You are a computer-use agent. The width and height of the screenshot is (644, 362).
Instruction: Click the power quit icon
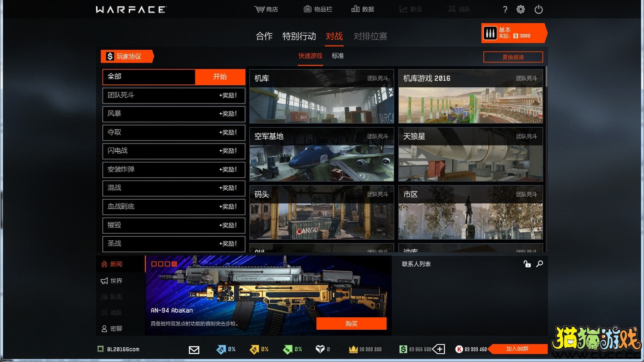coord(538,9)
